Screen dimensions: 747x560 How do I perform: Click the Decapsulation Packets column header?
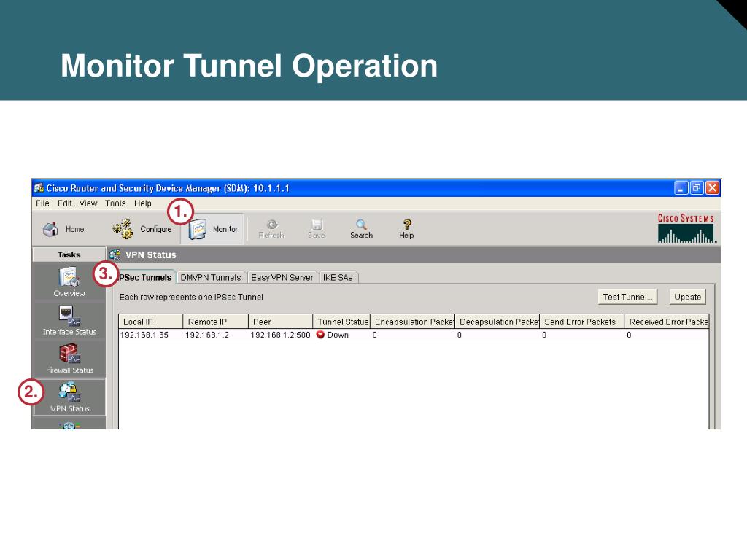498,322
